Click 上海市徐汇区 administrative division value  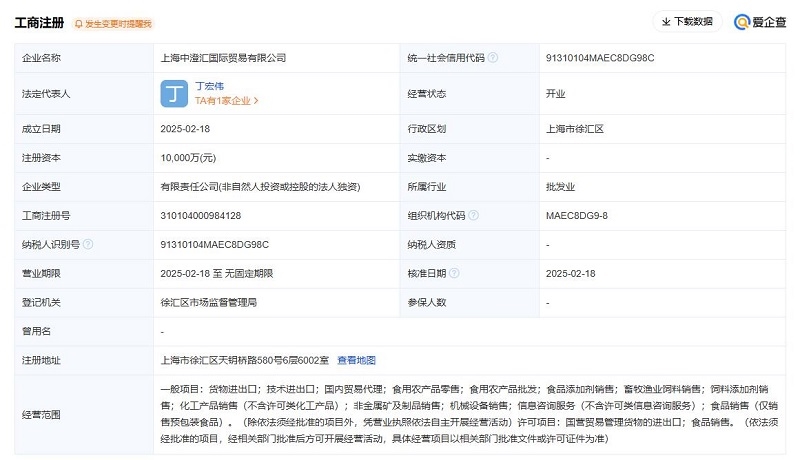click(574, 129)
